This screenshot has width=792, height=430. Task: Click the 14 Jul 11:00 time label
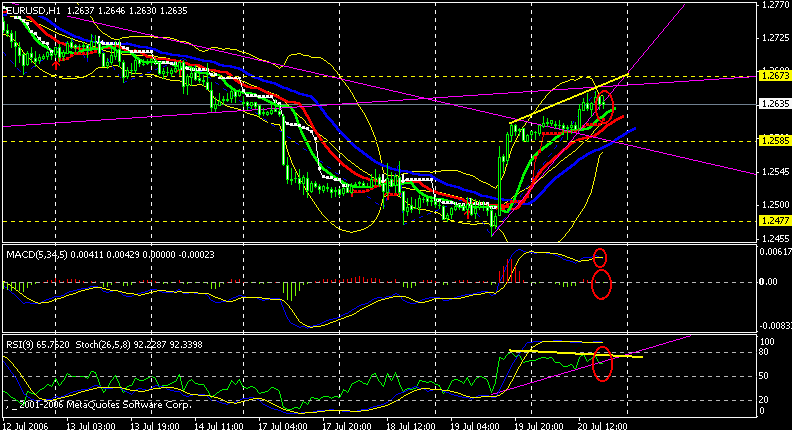point(219,425)
